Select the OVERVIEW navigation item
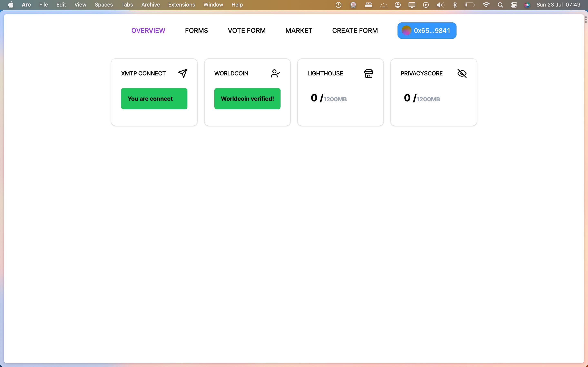This screenshot has height=367, width=588. click(148, 30)
